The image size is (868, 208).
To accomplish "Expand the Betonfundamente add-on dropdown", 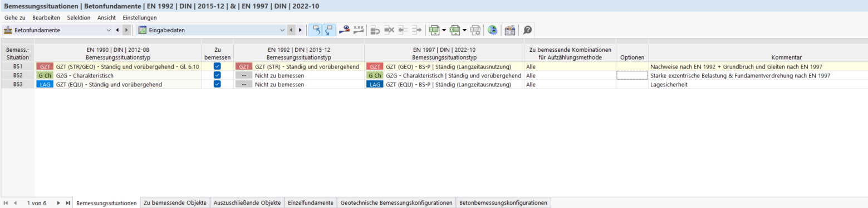I will pos(109,30).
